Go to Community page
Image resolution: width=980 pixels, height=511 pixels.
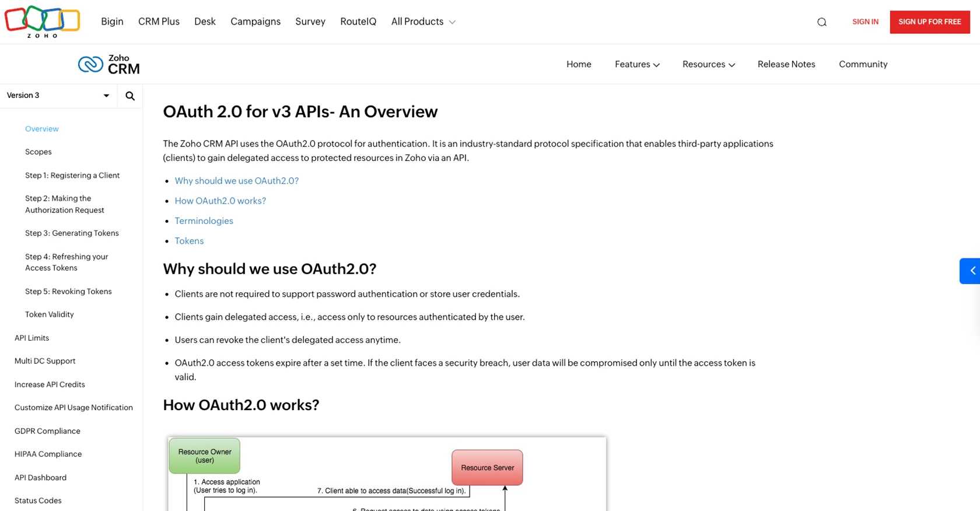pos(863,64)
